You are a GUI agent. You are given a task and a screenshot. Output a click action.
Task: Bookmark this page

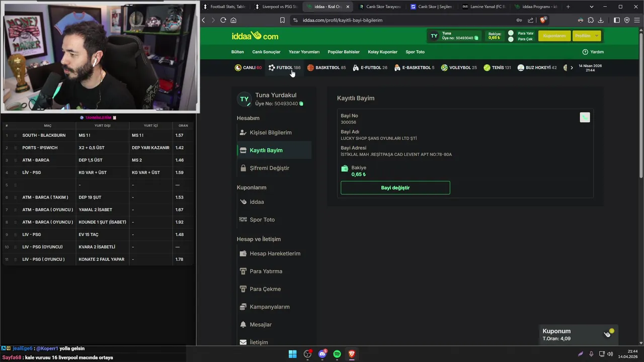point(282,20)
